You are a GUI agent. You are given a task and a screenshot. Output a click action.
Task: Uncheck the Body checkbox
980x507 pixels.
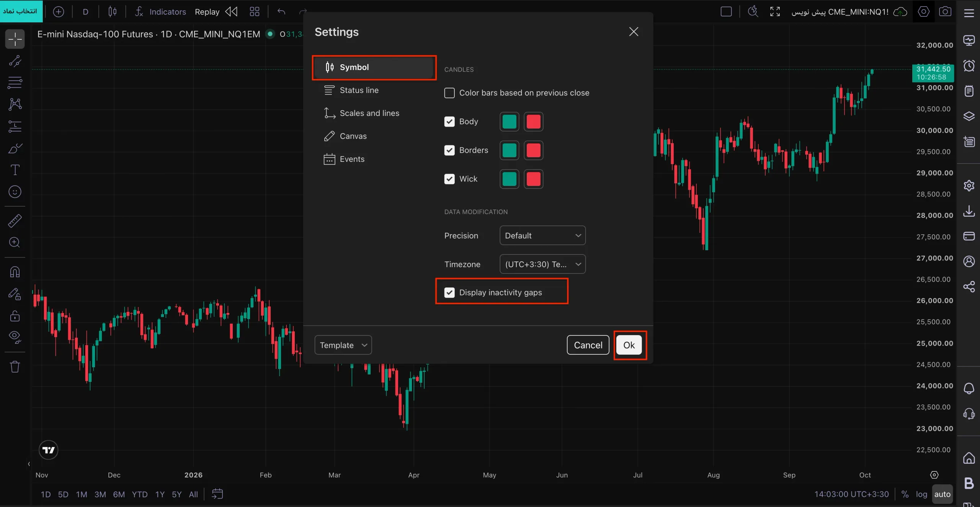tap(449, 122)
